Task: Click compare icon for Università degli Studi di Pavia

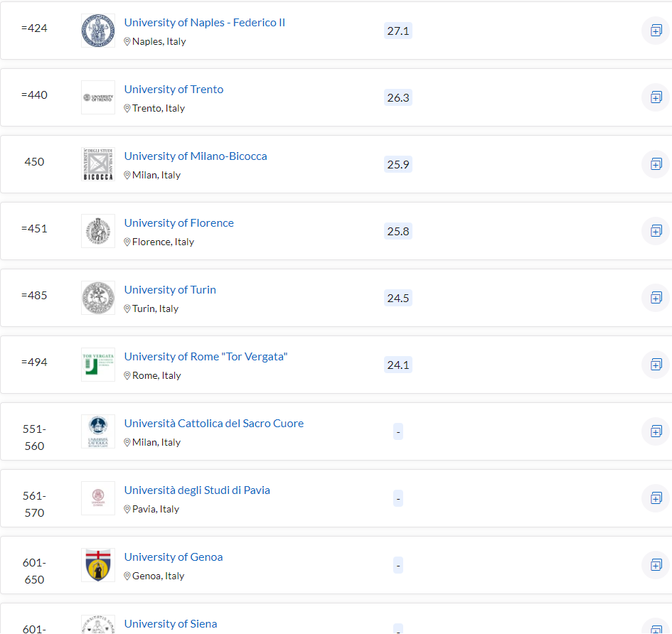Action: (x=656, y=498)
